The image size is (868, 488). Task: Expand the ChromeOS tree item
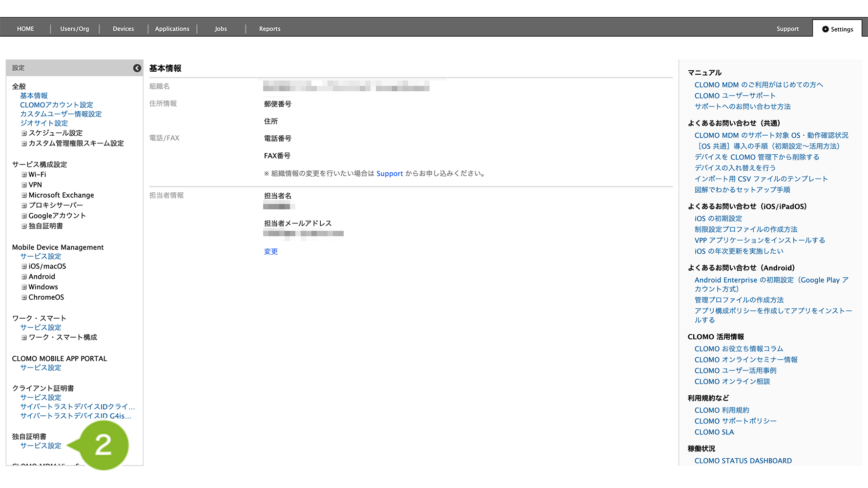click(24, 297)
